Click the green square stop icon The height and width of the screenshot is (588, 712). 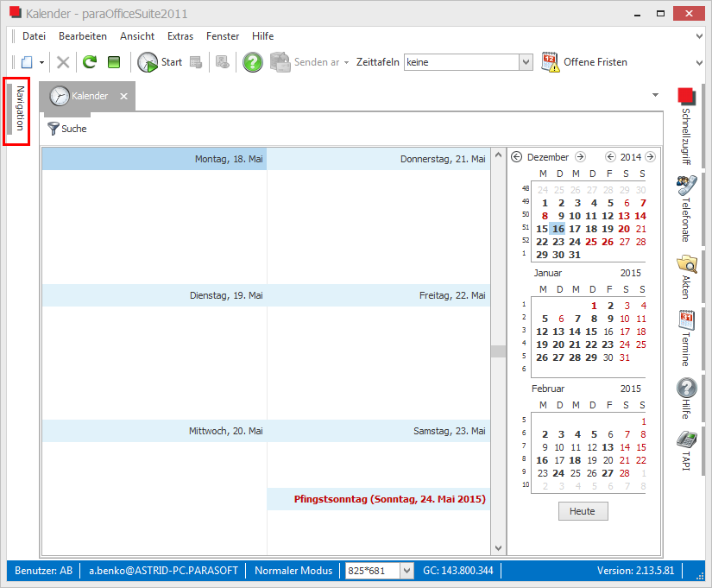114,62
